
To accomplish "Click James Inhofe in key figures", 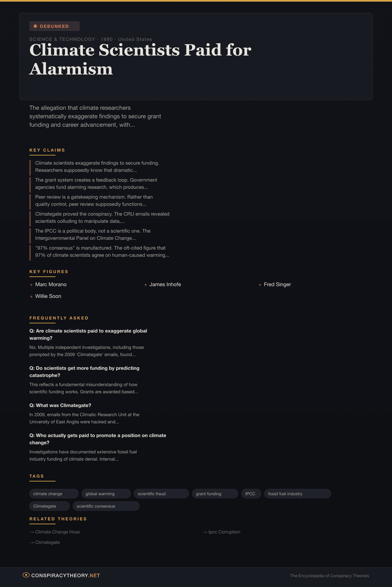I will coord(165,285).
